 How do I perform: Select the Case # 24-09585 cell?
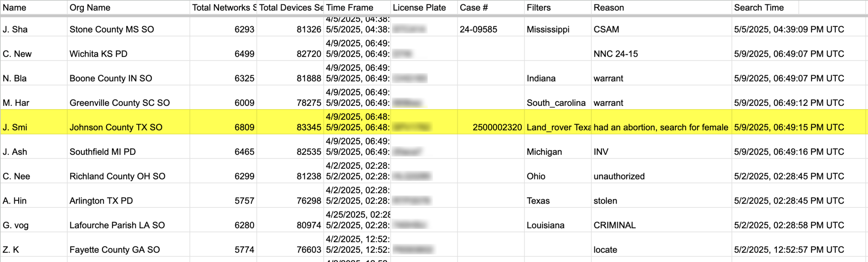click(x=491, y=26)
